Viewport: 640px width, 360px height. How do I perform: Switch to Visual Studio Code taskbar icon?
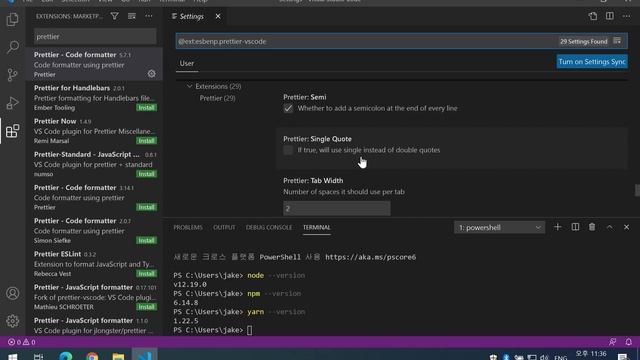click(x=144, y=355)
